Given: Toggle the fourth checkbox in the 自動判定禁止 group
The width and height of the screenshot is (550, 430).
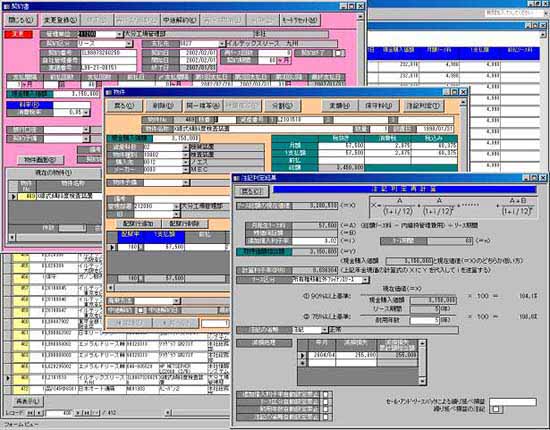Looking at the screenshot, I should tap(326, 417).
